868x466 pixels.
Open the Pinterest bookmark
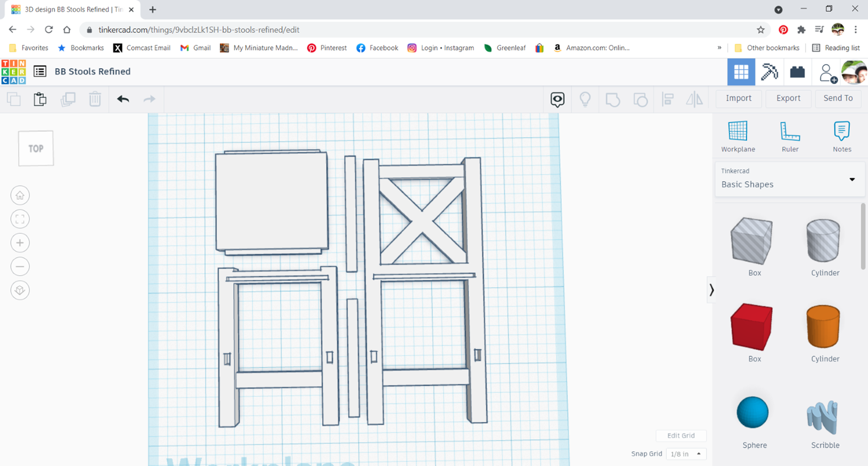tap(327, 48)
